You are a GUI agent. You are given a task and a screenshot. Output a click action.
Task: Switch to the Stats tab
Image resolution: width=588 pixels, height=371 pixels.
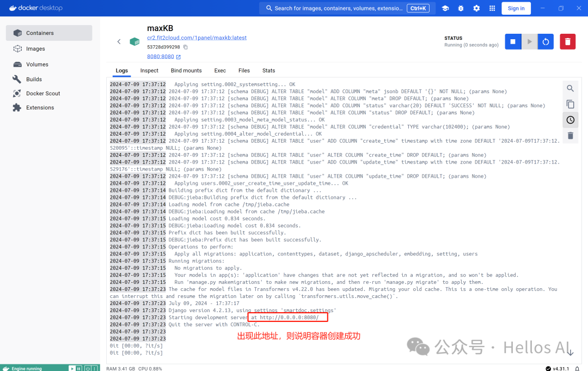tap(268, 70)
